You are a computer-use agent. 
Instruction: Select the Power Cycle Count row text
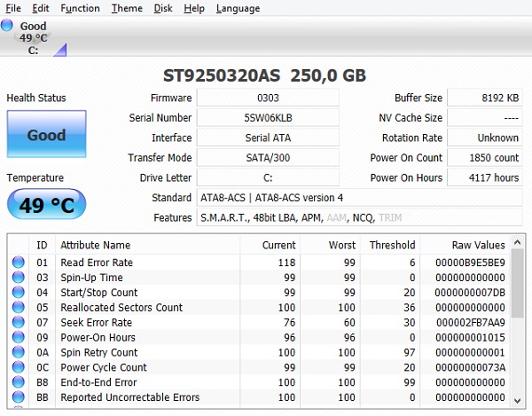pyautogui.click(x=104, y=367)
